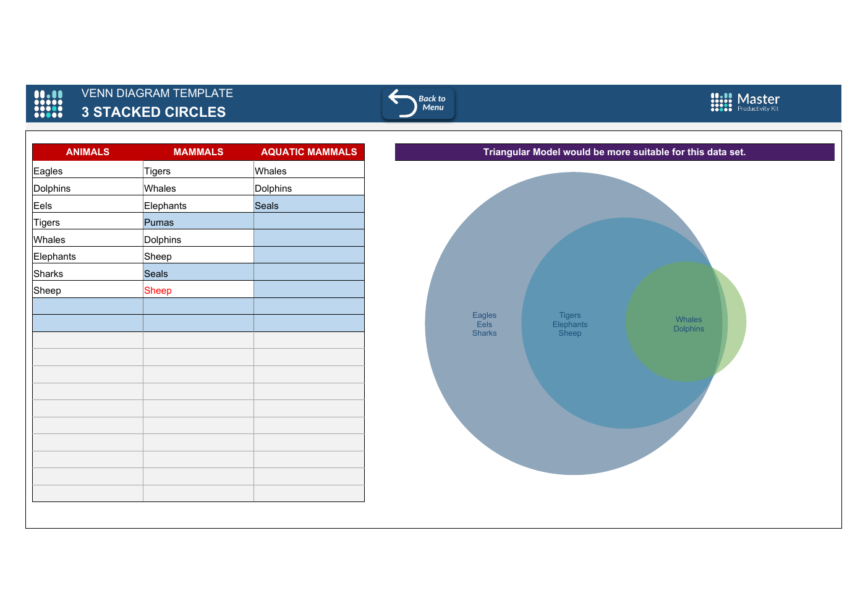Click the Dolphins cell in Aquatic Mammals
868x614 pixels.
pos(309,188)
